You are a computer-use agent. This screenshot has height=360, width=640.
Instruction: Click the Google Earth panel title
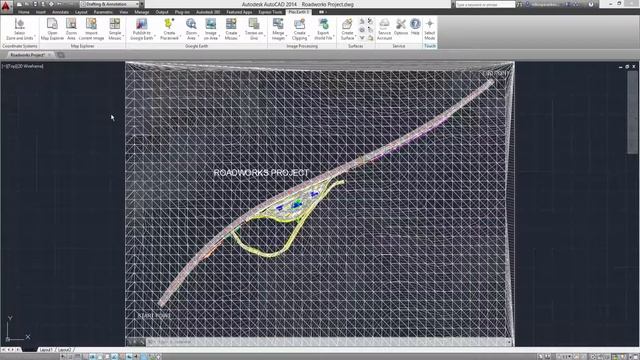197,46
